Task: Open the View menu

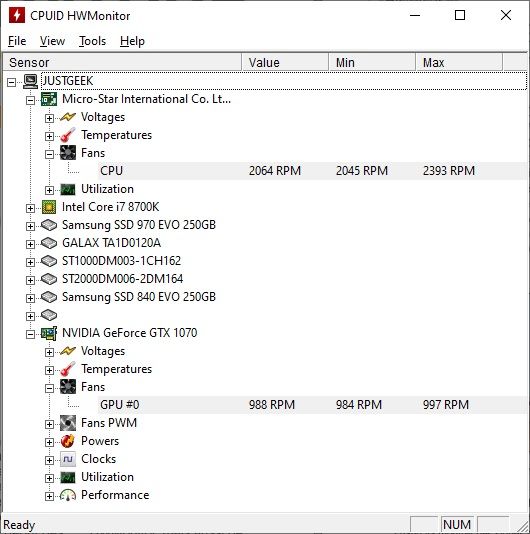Action: (x=52, y=41)
